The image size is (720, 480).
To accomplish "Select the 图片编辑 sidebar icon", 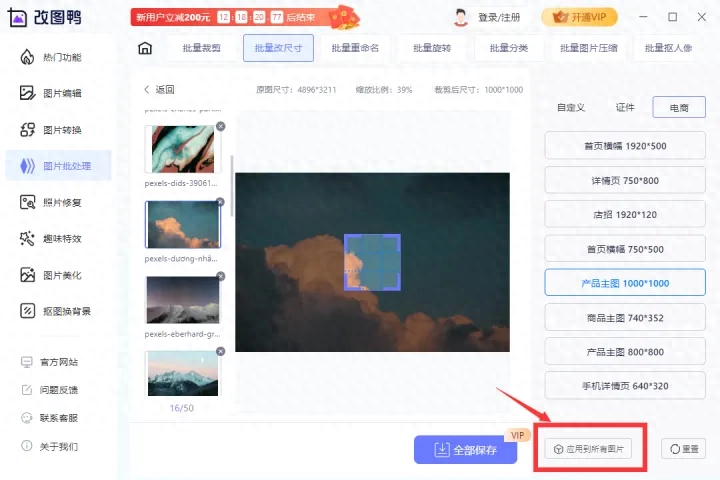I will click(x=28, y=93).
